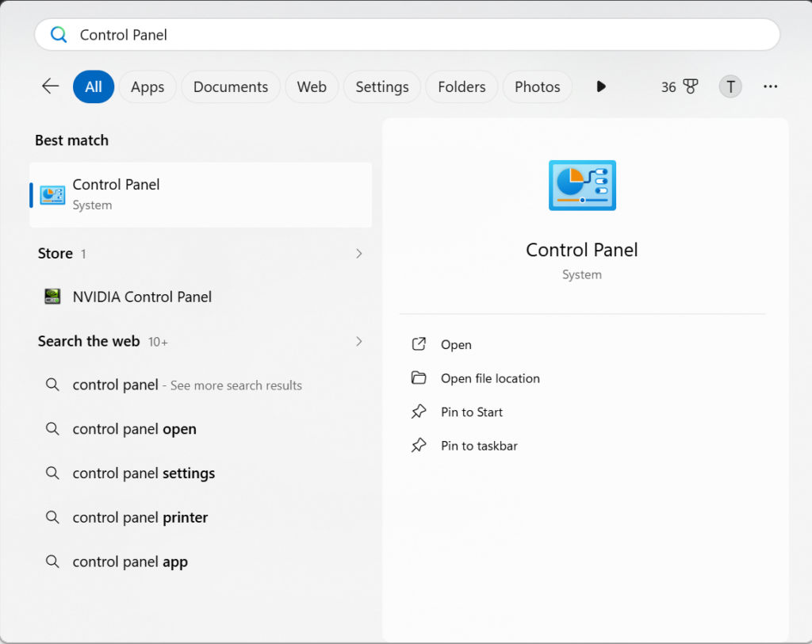Show more filter tabs with the play arrow
The width and height of the screenshot is (812, 644).
(x=601, y=86)
